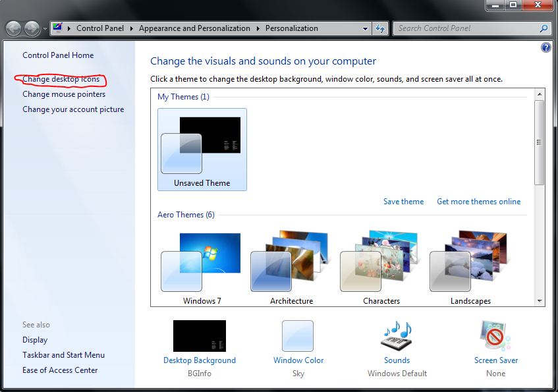Open Window Color sky swatch
This screenshot has width=558, height=392.
[298, 336]
